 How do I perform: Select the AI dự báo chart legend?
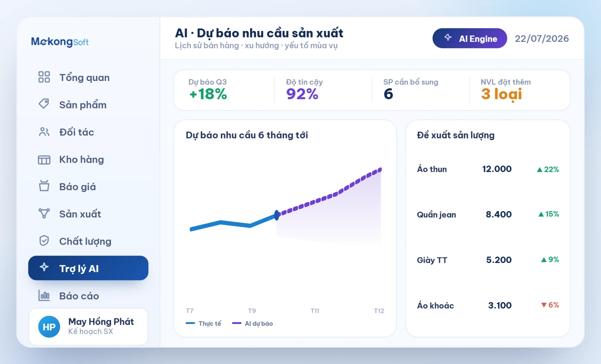[253, 323]
